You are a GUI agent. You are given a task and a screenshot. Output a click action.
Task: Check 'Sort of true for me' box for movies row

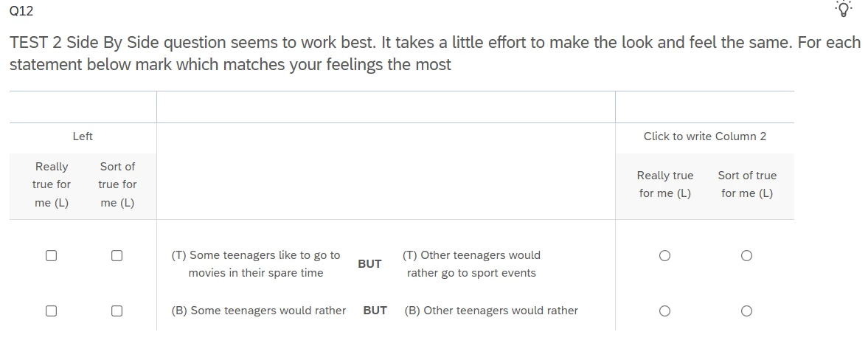pyautogui.click(x=117, y=255)
